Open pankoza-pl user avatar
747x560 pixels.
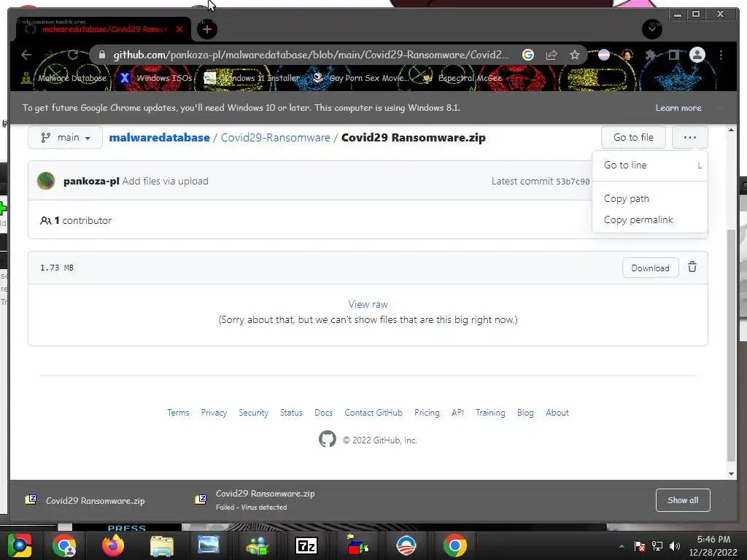point(46,181)
